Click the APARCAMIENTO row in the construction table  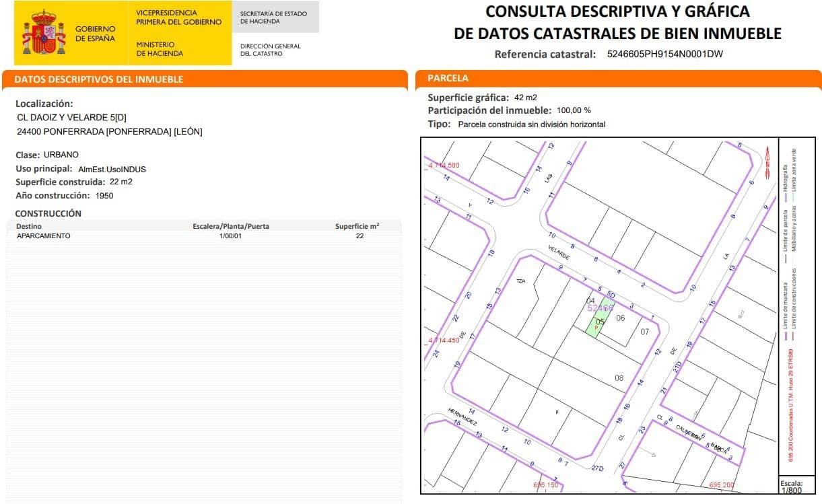click(x=44, y=236)
